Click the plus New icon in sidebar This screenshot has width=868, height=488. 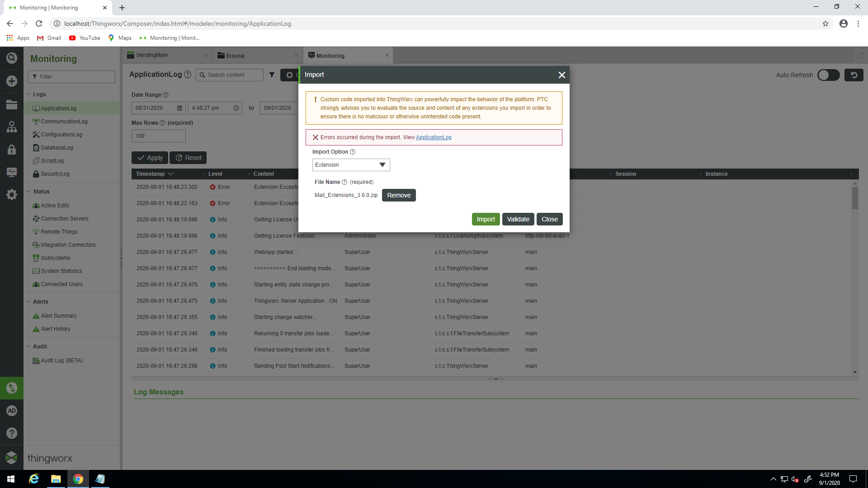(12, 81)
